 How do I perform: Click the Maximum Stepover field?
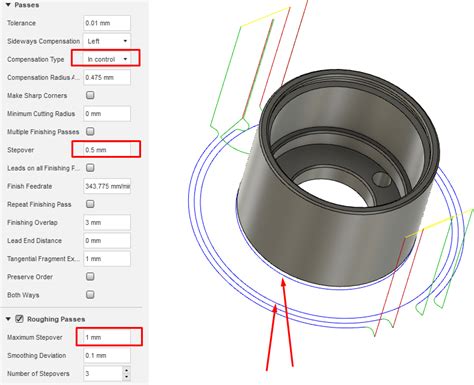tap(107, 337)
